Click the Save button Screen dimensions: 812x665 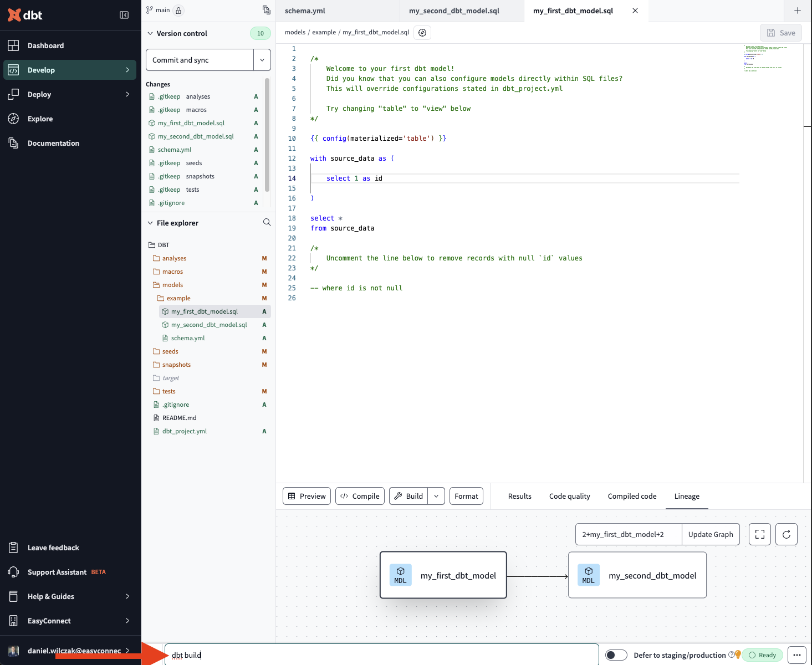[x=781, y=33]
